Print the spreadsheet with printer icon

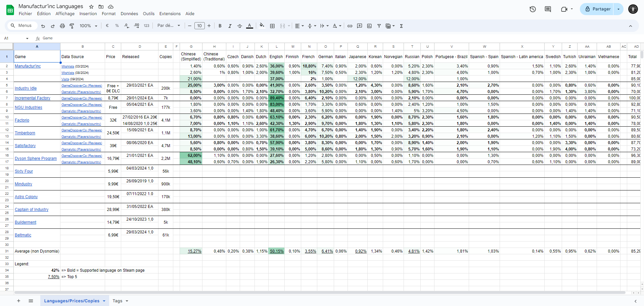point(62,26)
